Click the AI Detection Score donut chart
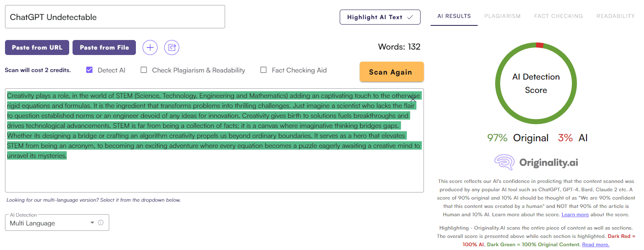 pos(536,83)
